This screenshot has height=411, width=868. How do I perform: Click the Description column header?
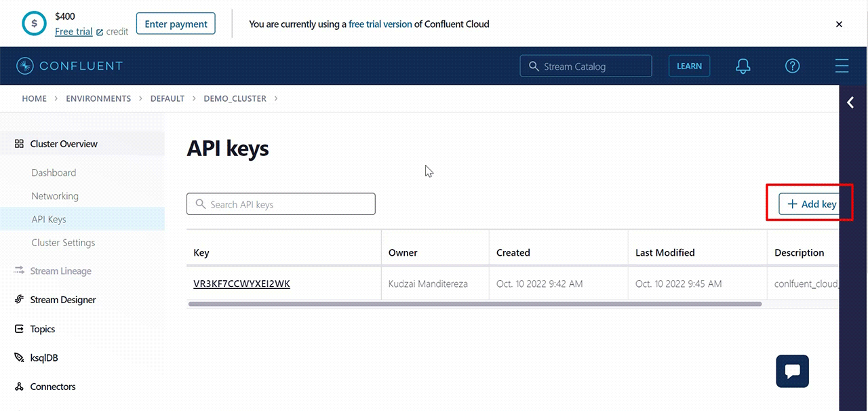point(800,252)
